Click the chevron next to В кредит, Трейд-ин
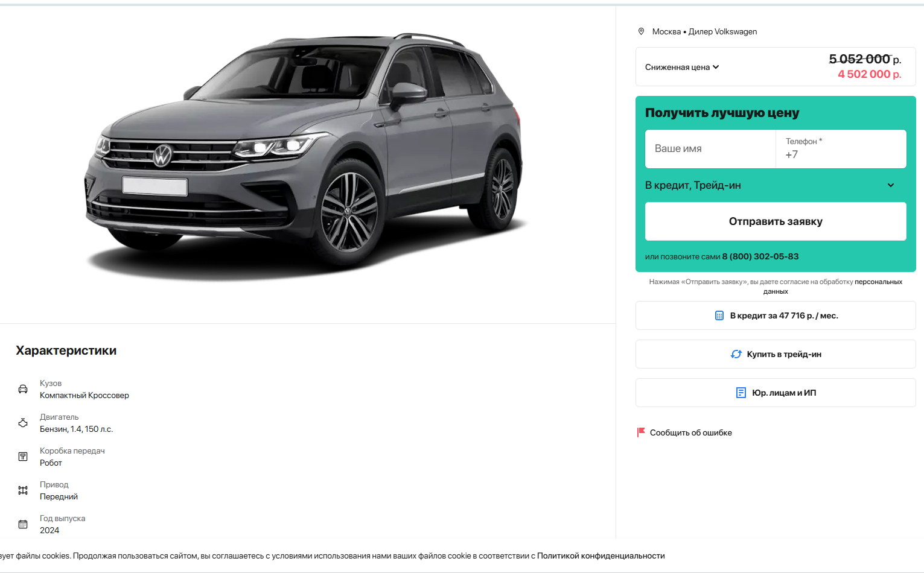 pyautogui.click(x=891, y=185)
